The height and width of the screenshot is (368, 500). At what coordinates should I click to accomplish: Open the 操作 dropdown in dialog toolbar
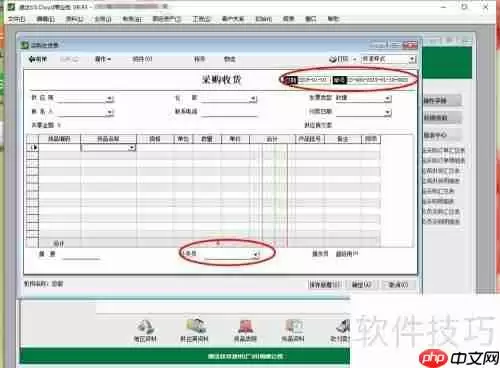coord(103,59)
